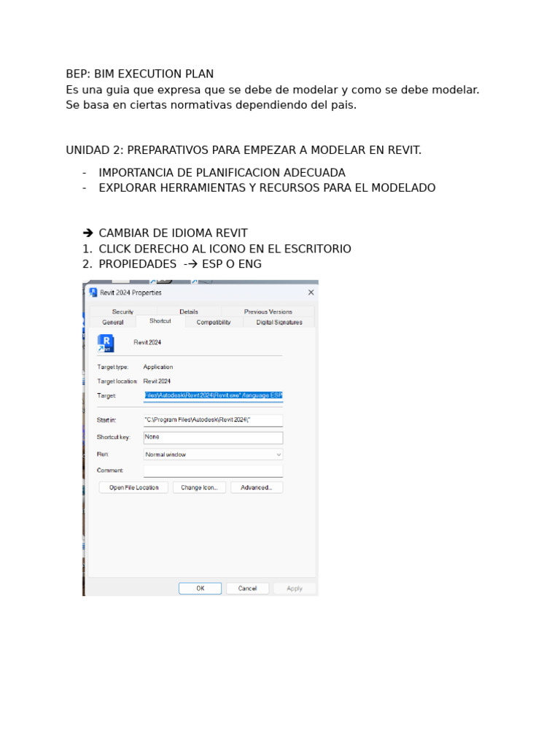Viewport: 560px width, 747px height.
Task: Click the Advanced button
Action: click(257, 487)
